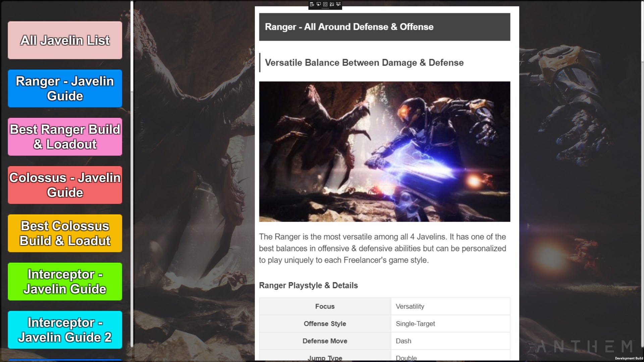The image size is (644, 362).
Task: Open Colossus - Javelin Guide
Action: (x=65, y=185)
